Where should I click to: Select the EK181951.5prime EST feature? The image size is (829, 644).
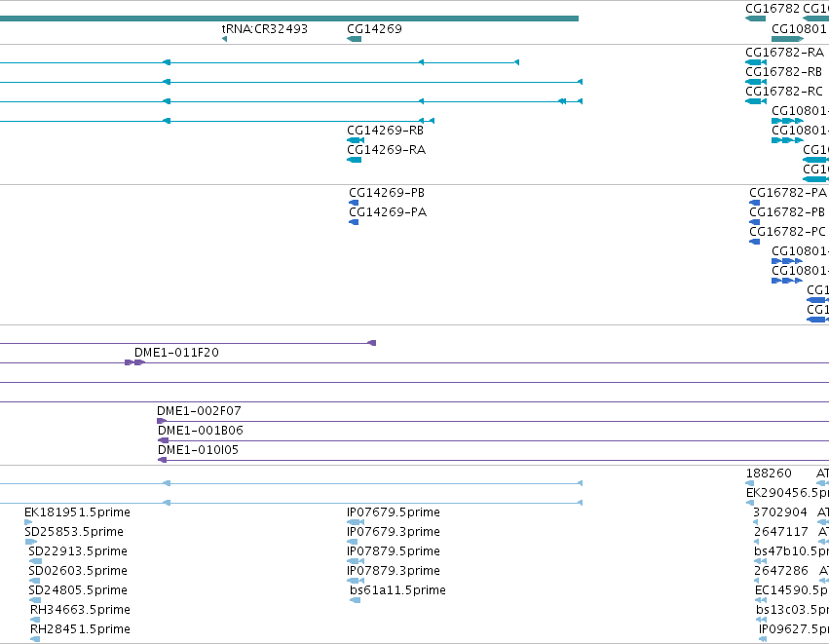pyautogui.click(x=28, y=522)
